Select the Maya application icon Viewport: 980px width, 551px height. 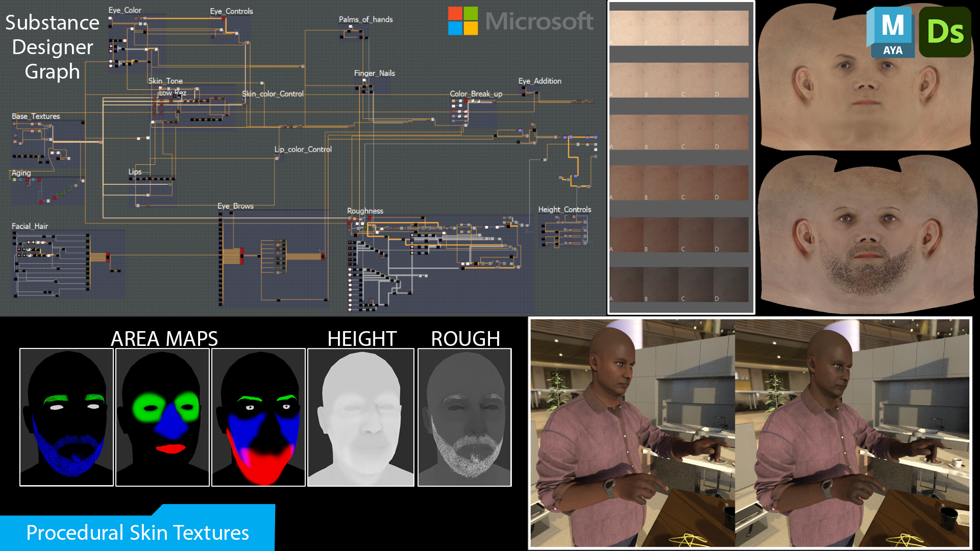[x=892, y=32]
